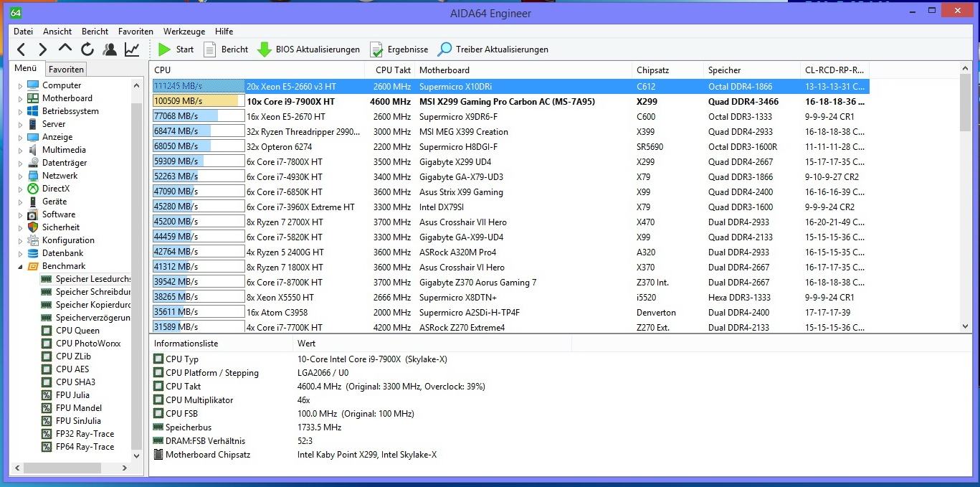Viewport: 980px width, 487px height.
Task: Open the Werkzeuge menu
Action: coord(184,32)
